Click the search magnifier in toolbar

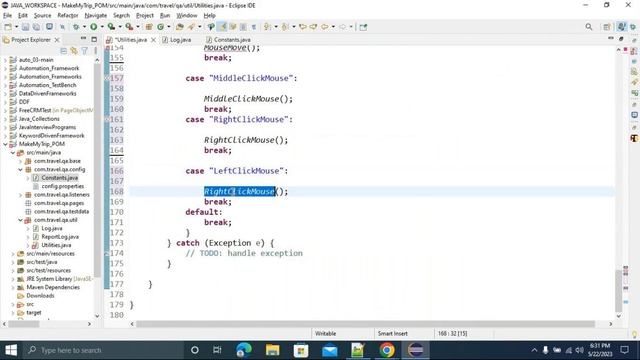tap(589, 27)
